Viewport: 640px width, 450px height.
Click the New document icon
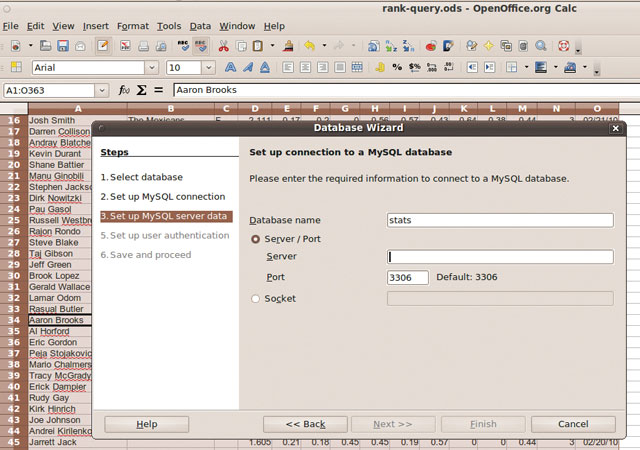click(x=16, y=46)
